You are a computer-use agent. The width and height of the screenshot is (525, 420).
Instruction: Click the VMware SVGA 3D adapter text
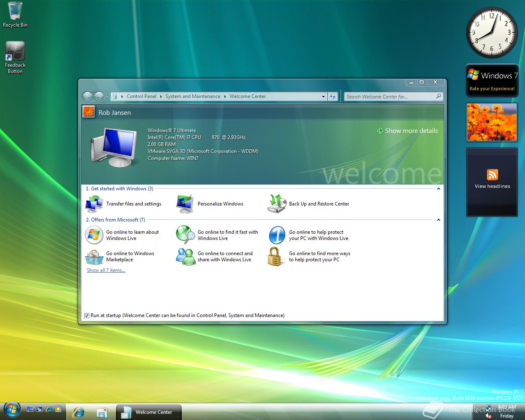(203, 151)
